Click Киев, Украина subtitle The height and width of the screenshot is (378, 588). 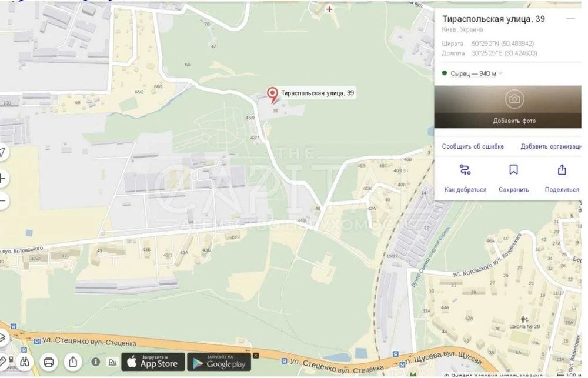coord(462,29)
